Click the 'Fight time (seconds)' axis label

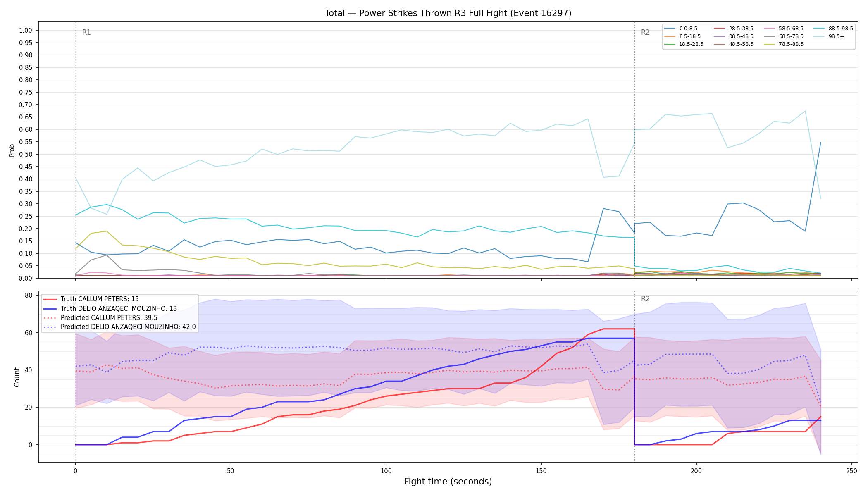click(x=448, y=482)
